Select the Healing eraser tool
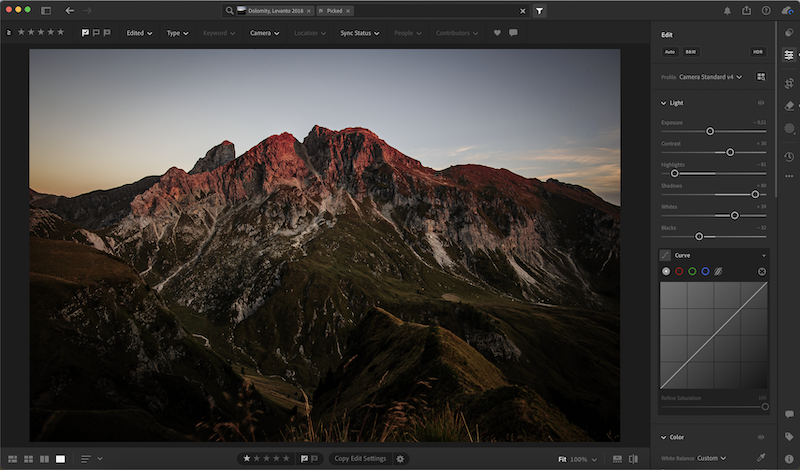The width and height of the screenshot is (800, 470). pyautogui.click(x=789, y=106)
